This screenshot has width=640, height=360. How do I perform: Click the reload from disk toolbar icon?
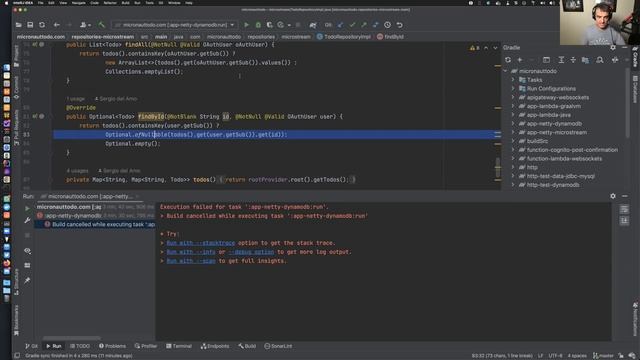tap(42, 25)
